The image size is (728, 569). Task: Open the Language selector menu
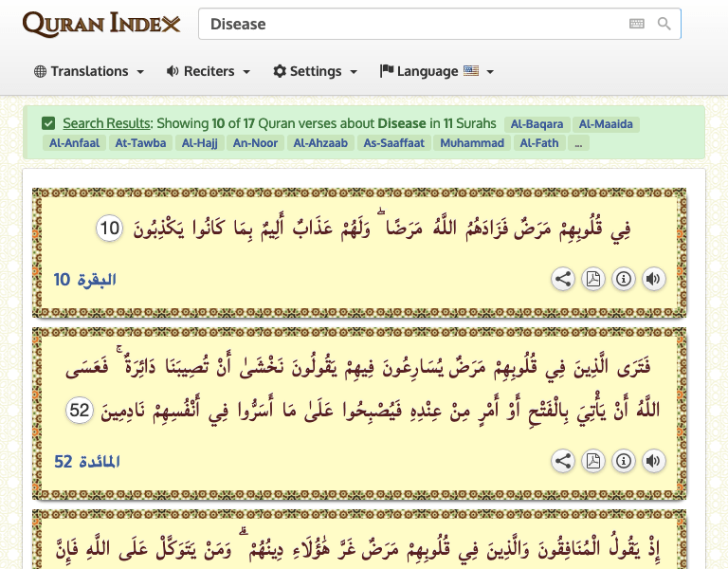436,71
